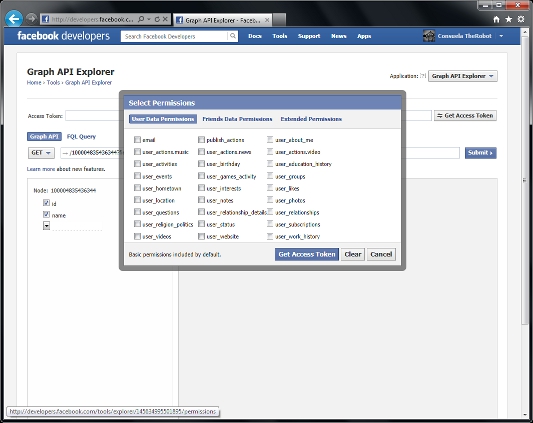Image resolution: width=533 pixels, height=423 pixels.
Task: Click the blue Get Access Token dialog button
Action: point(307,254)
